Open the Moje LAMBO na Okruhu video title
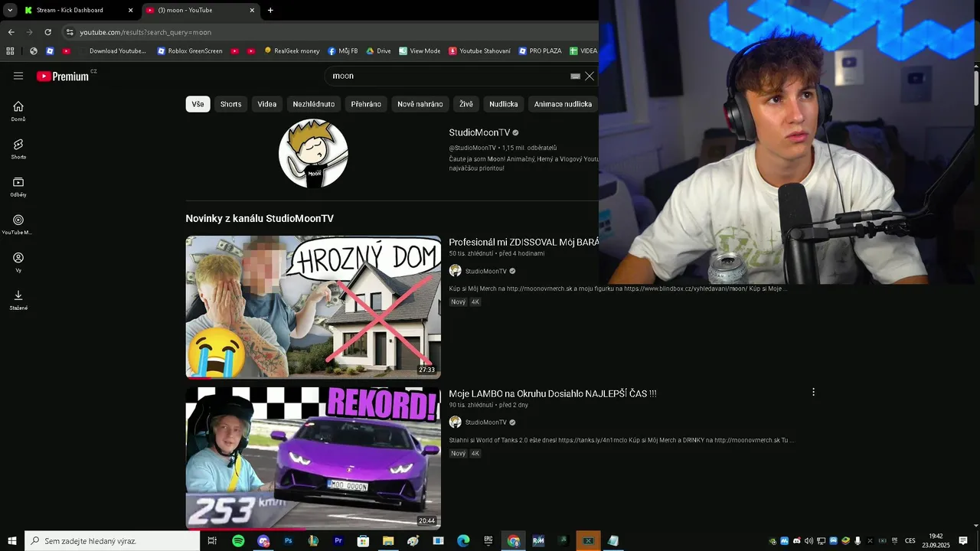Screen dimensions: 980x551 pyautogui.click(x=552, y=393)
